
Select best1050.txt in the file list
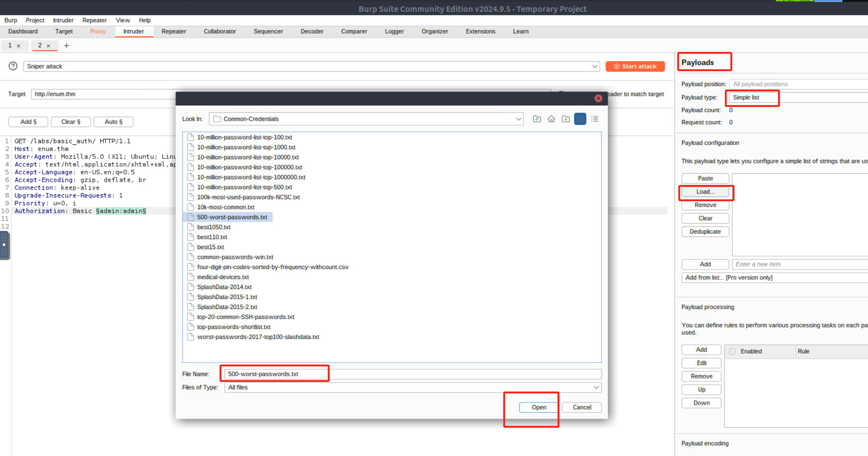(x=213, y=227)
